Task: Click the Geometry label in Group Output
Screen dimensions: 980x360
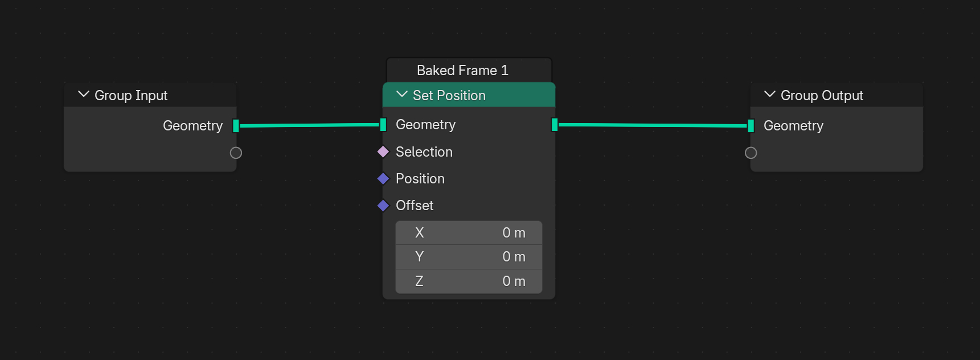Action: (x=793, y=126)
